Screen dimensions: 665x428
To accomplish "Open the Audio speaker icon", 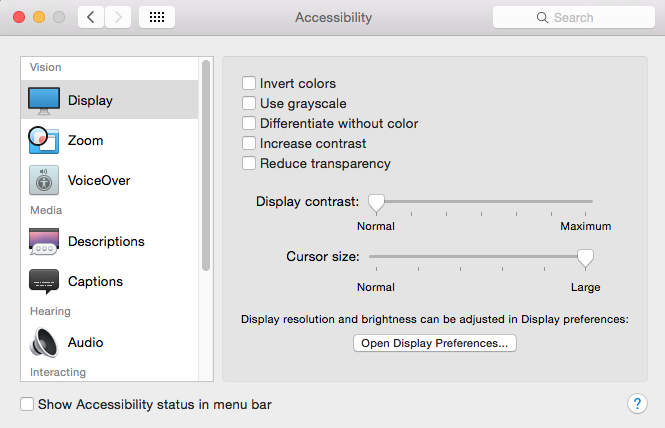I will pyautogui.click(x=44, y=342).
